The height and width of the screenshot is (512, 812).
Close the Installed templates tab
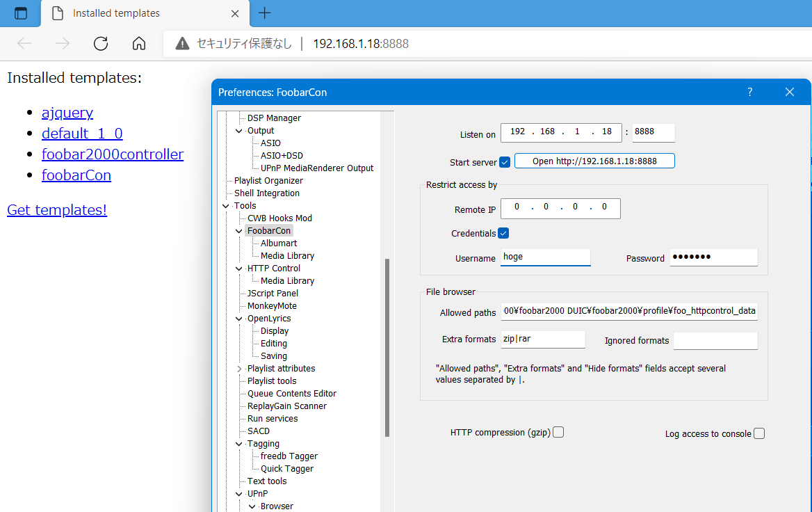[x=234, y=13]
